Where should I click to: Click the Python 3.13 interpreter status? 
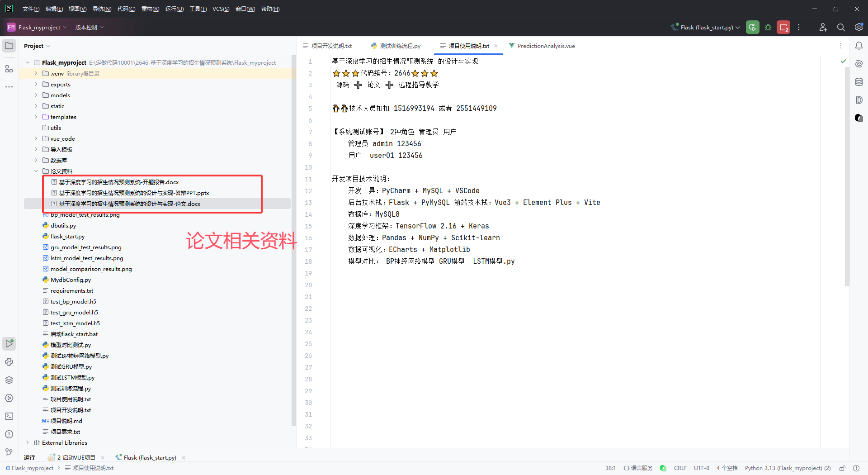pyautogui.click(x=788, y=468)
